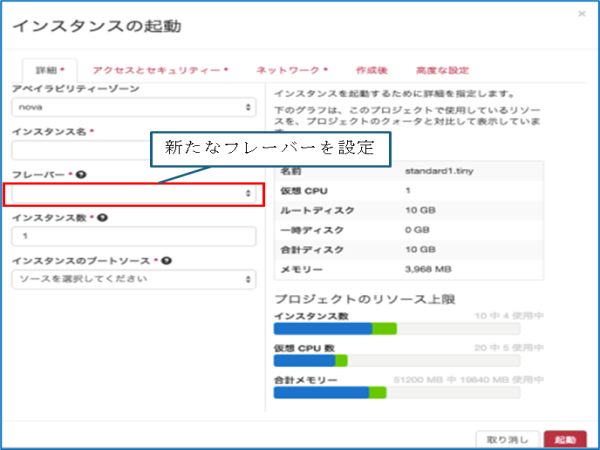Click the help icon beside インスタンス数

click(104, 217)
